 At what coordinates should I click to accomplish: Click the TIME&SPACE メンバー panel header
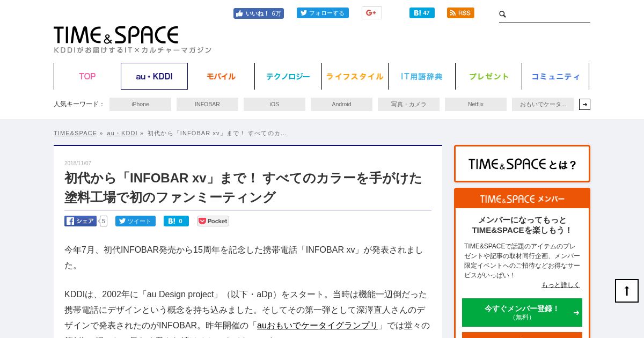click(522, 199)
